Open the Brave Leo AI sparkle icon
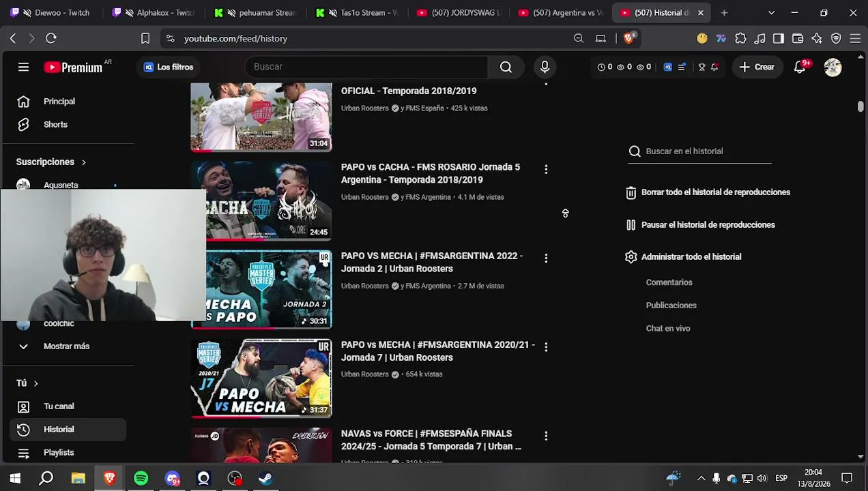Image resolution: width=868 pixels, height=491 pixels. click(x=817, y=38)
